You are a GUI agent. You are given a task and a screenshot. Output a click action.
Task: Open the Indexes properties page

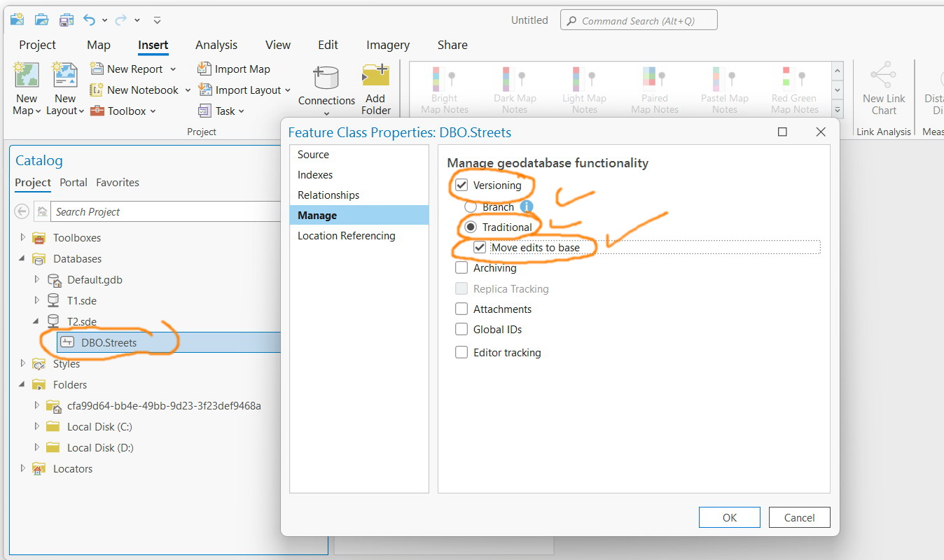[359, 175]
